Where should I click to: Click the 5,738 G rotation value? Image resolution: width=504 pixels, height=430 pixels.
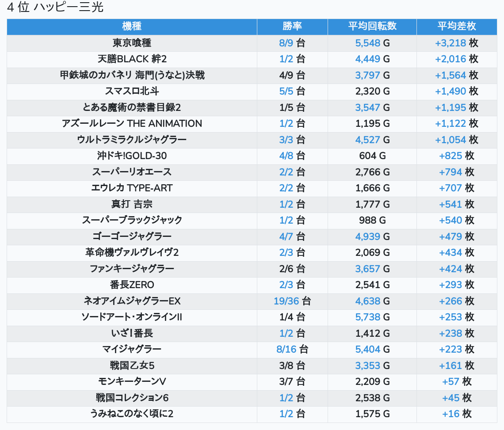click(x=372, y=317)
